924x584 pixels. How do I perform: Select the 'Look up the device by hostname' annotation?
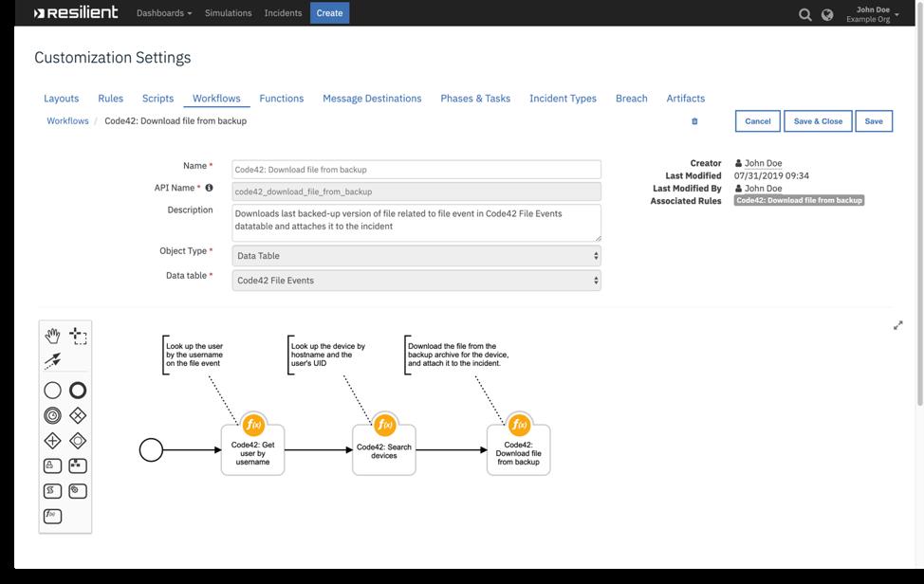point(327,355)
